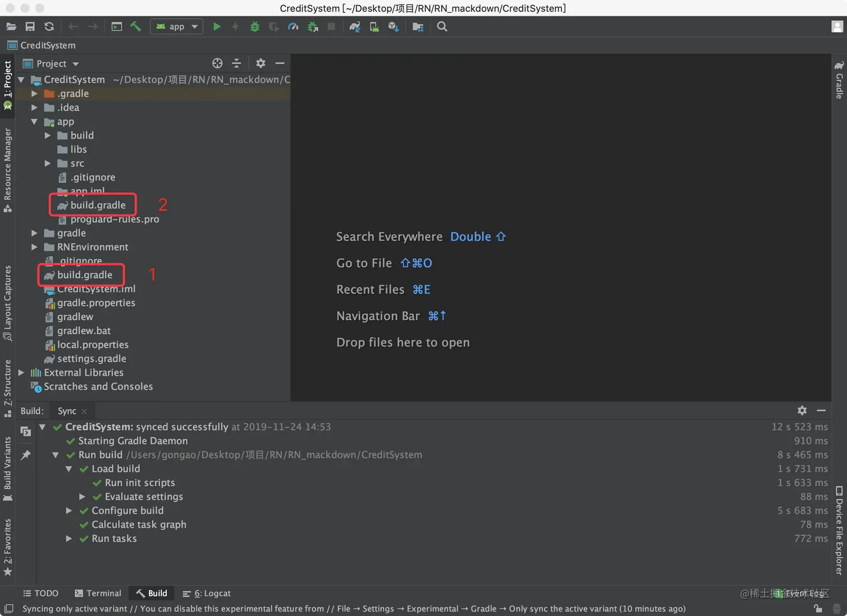The height and width of the screenshot is (616, 847).
Task: Open the Device File Explorer side tab
Action: click(839, 530)
